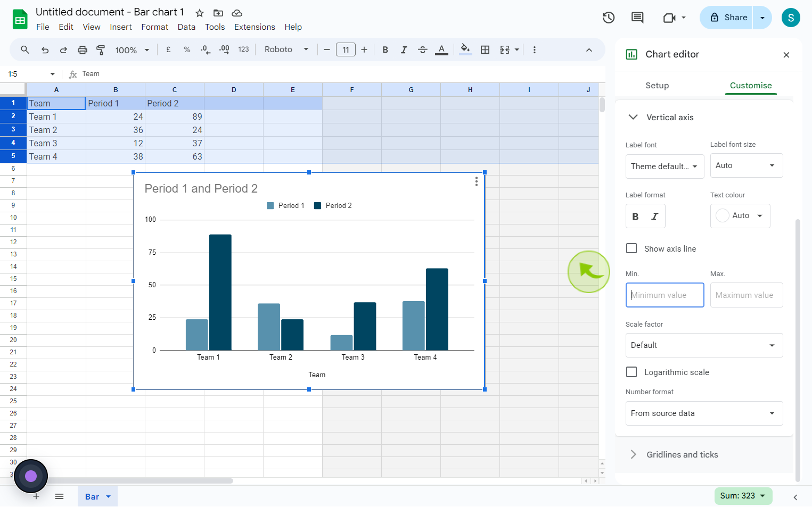Toggle bold in the toolbar
Screen dimensions: 812x507
click(385, 49)
